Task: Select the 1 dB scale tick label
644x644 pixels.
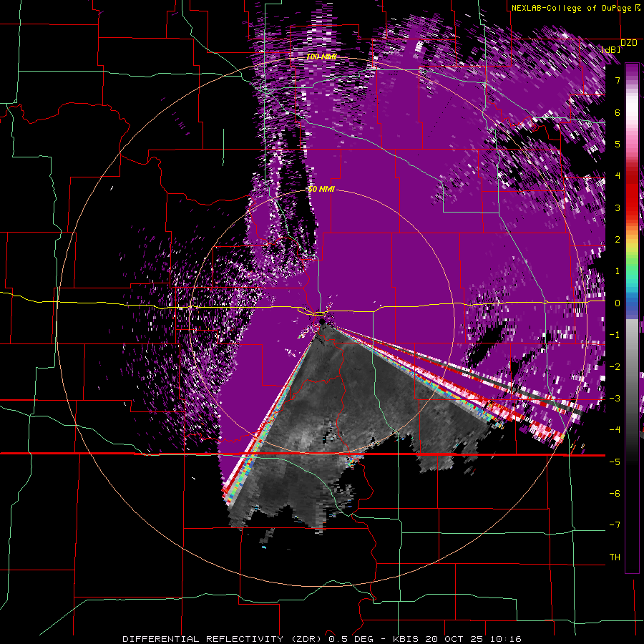Action: tap(618, 271)
